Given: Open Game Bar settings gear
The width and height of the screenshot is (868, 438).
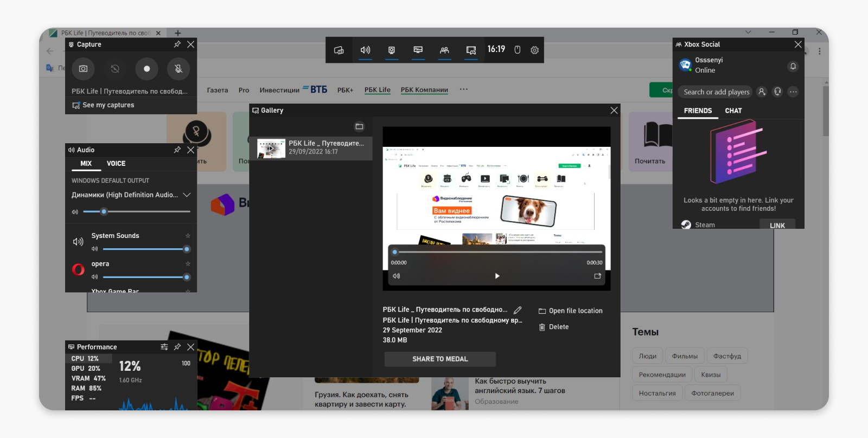Looking at the screenshot, I should click(x=535, y=50).
